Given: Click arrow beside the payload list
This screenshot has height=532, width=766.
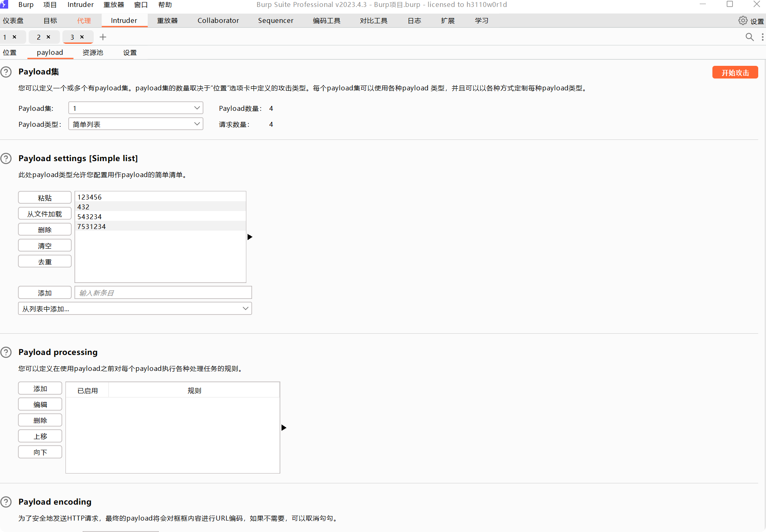Looking at the screenshot, I should pos(250,237).
